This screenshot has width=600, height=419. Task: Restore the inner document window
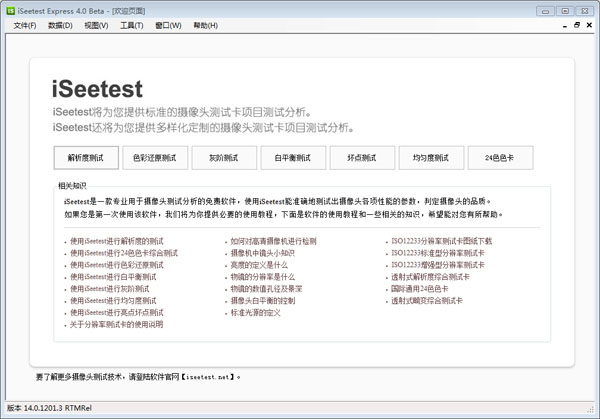point(577,25)
